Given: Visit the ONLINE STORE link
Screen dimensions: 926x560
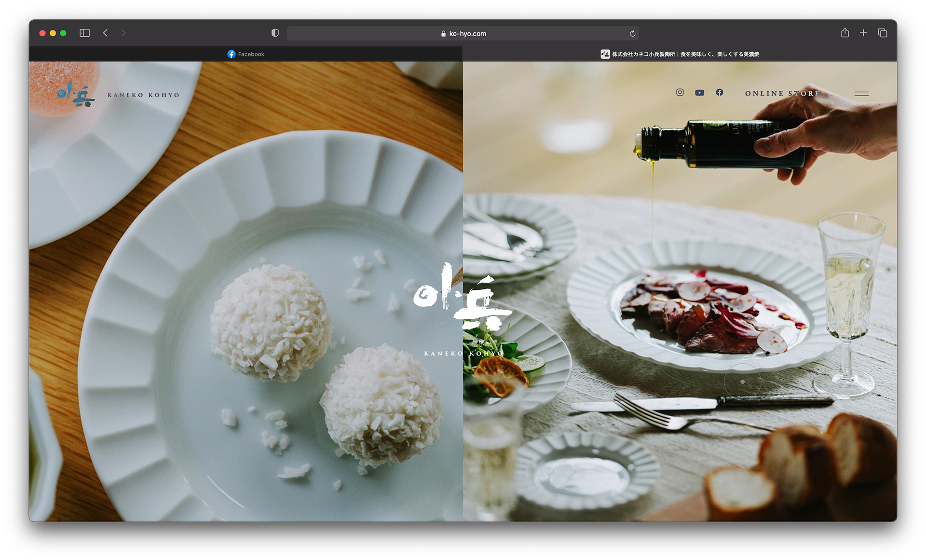Looking at the screenshot, I should point(782,94).
